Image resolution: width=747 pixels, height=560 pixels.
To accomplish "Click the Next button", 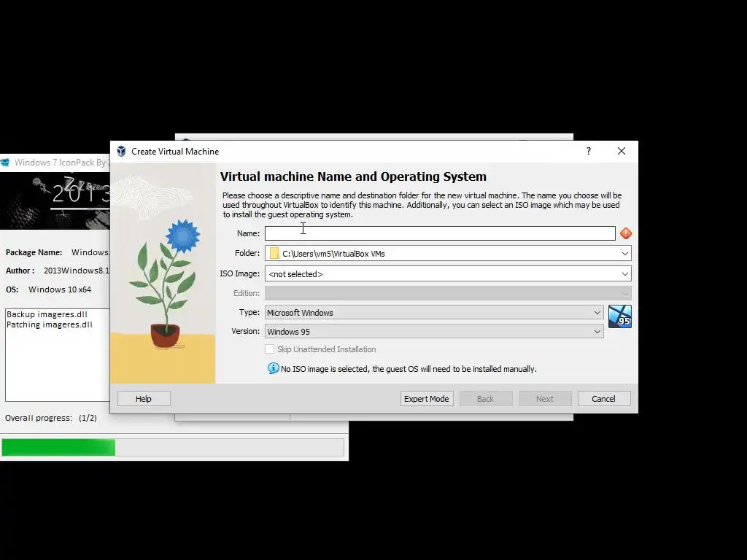I will click(x=544, y=399).
